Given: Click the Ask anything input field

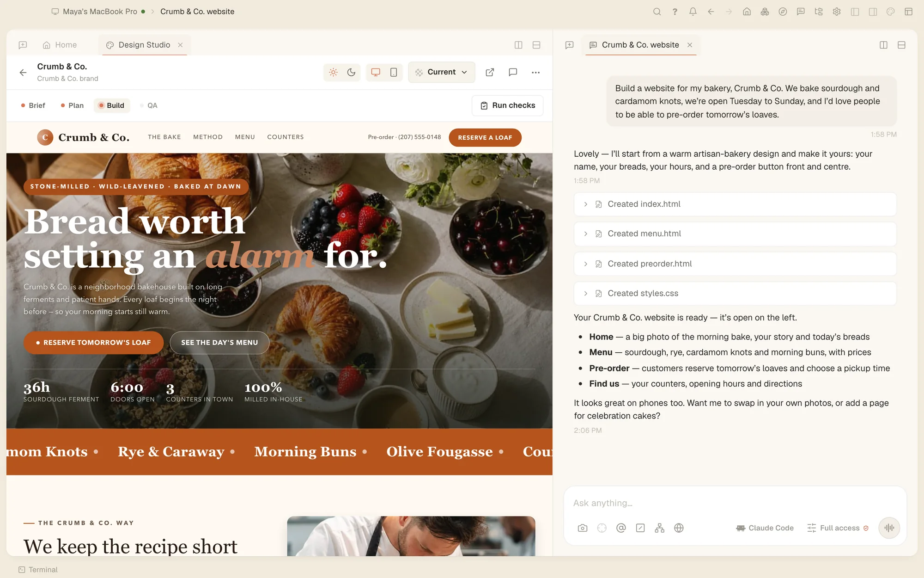Looking at the screenshot, I should [735, 503].
